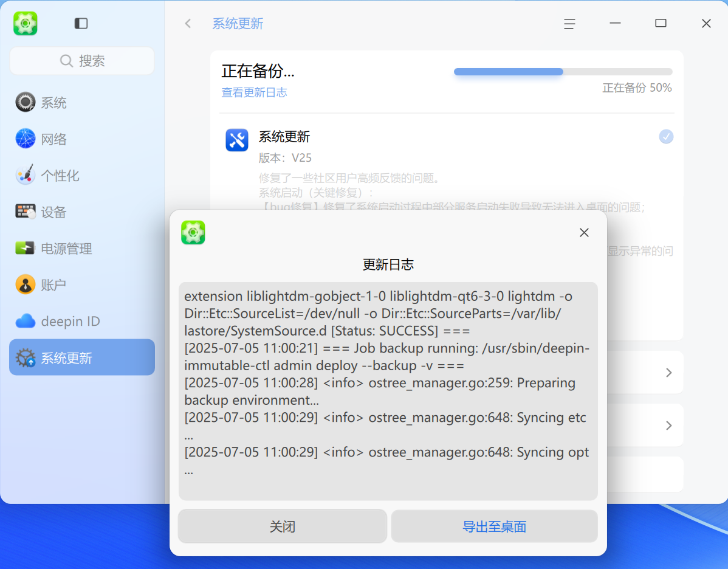Click the battery icon beside 电源管理
The image size is (728, 569).
click(x=25, y=248)
